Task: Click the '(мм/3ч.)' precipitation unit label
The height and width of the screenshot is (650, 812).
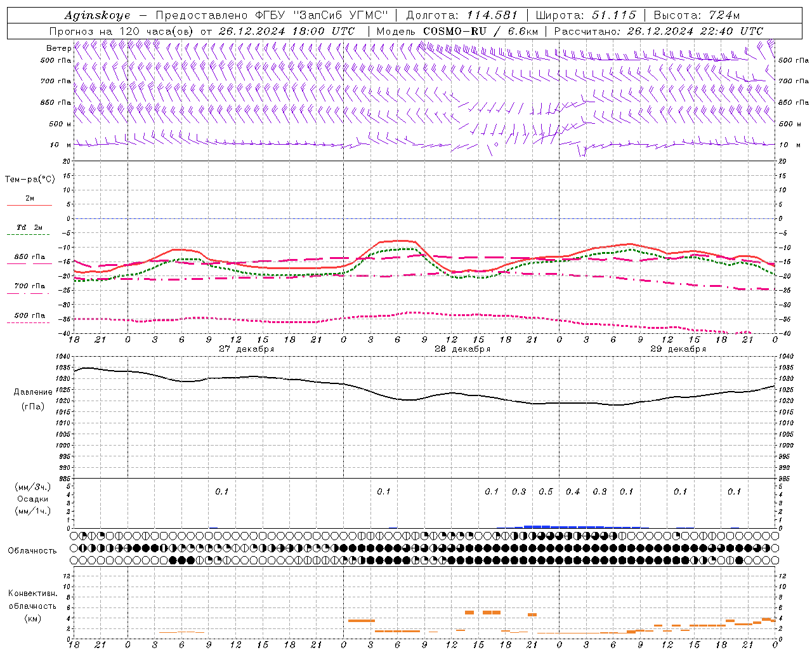Action: [x=33, y=487]
